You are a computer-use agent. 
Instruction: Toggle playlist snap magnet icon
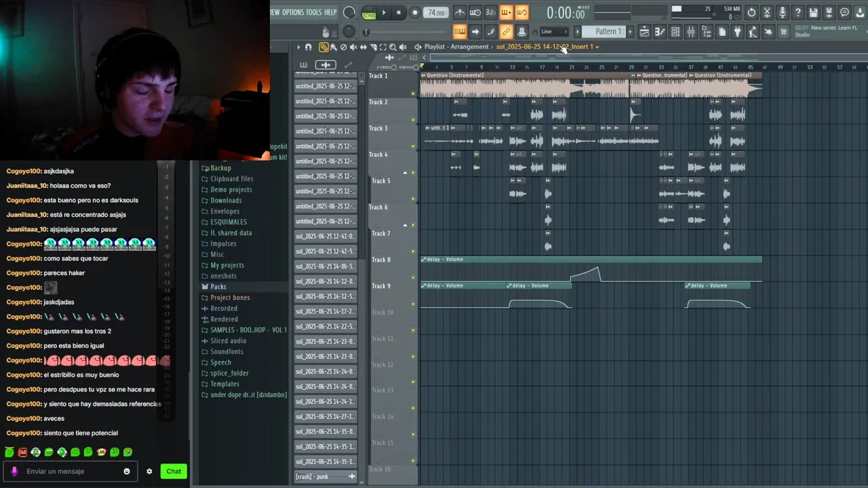pos(308,47)
